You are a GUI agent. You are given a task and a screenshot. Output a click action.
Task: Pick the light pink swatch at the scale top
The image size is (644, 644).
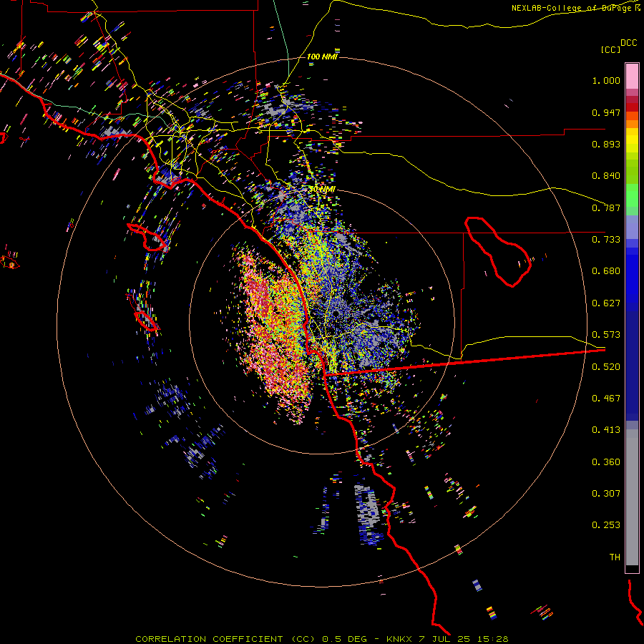click(x=632, y=77)
